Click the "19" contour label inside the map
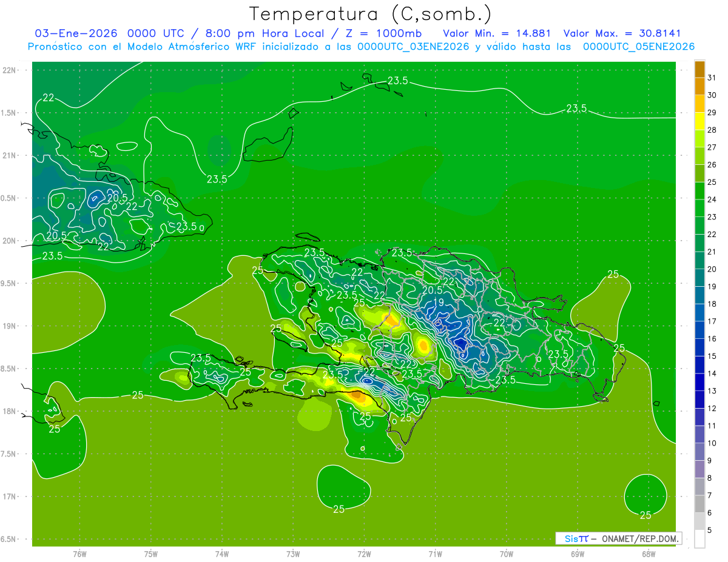Screen dimensions: 728x562 tap(438, 303)
